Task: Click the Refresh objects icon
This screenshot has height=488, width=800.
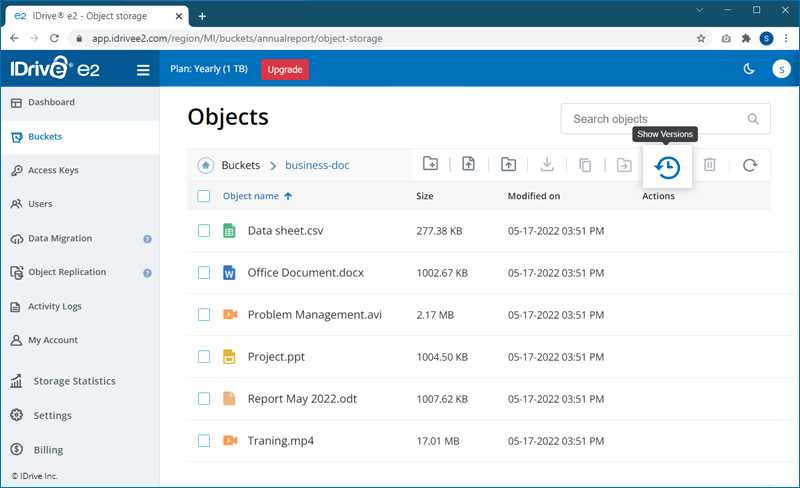Action: [749, 165]
